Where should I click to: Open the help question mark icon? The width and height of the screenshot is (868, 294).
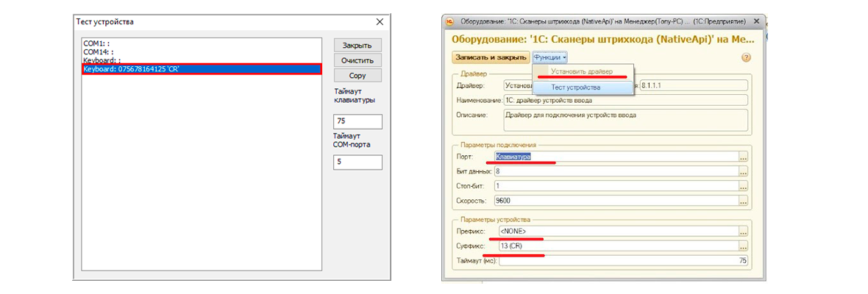tap(745, 57)
